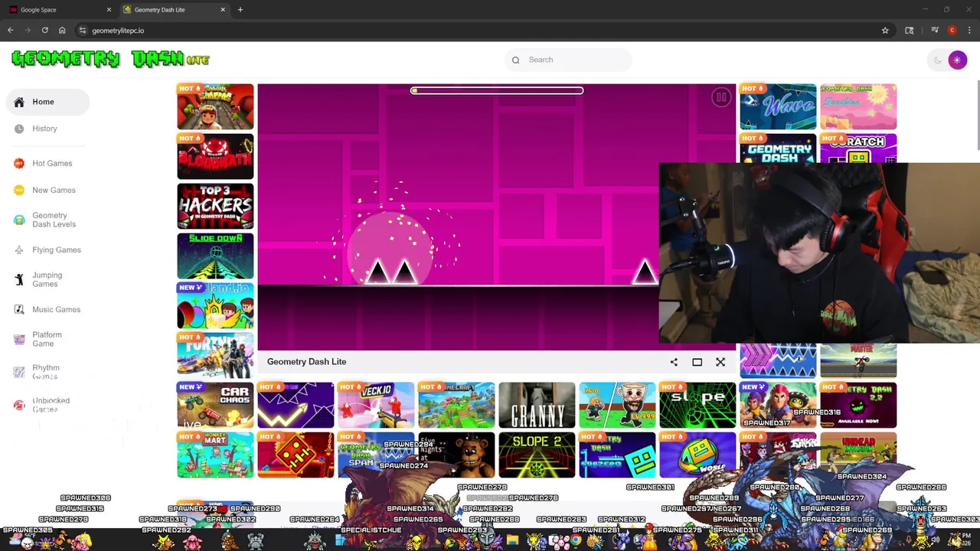Image resolution: width=980 pixels, height=551 pixels.
Task: Click the Music Games sidebar icon
Action: [19, 309]
